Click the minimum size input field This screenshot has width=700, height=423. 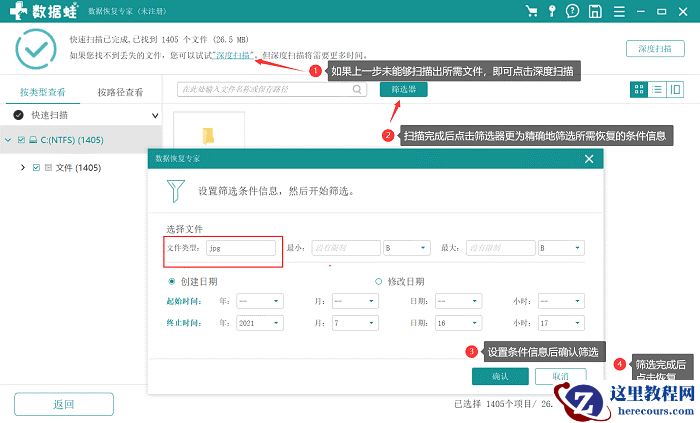tap(346, 248)
